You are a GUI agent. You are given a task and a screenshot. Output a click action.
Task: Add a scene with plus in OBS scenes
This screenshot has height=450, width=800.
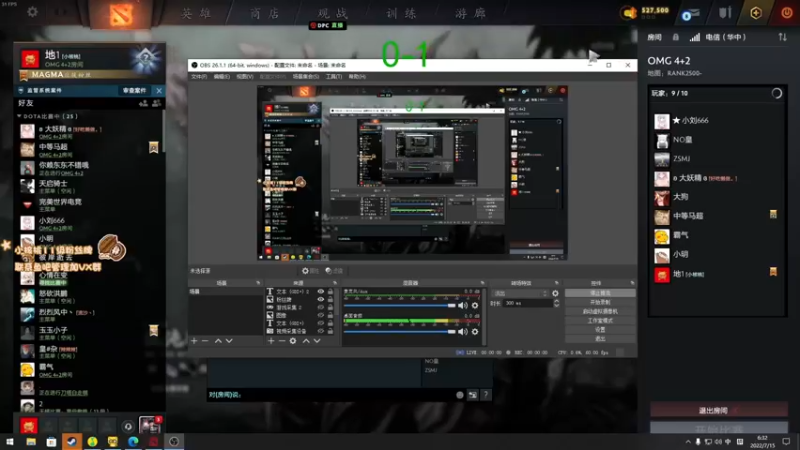coord(194,340)
